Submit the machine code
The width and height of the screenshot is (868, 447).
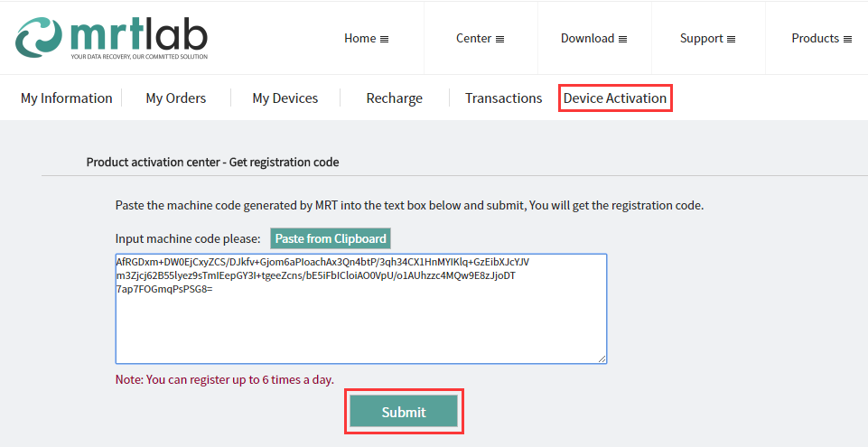[404, 412]
